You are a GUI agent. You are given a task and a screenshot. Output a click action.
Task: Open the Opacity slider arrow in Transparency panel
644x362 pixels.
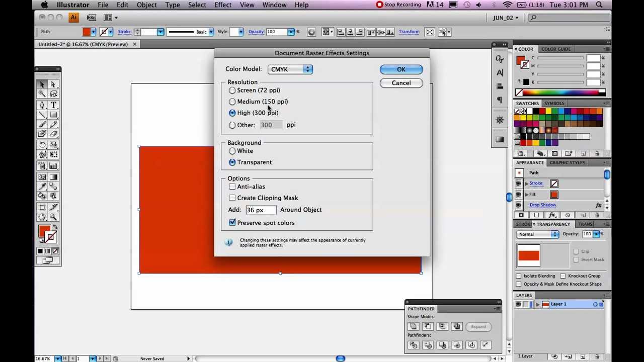(x=596, y=234)
